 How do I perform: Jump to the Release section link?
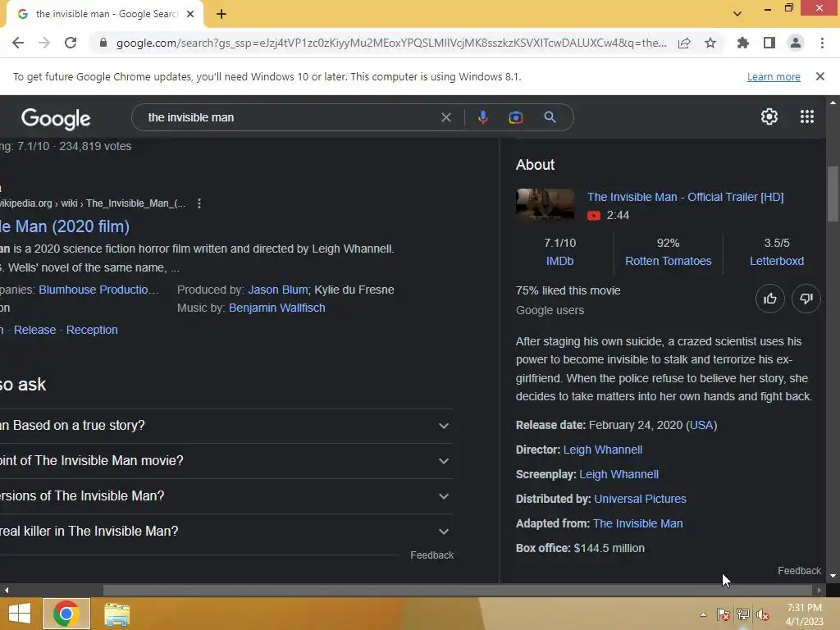tap(34, 330)
